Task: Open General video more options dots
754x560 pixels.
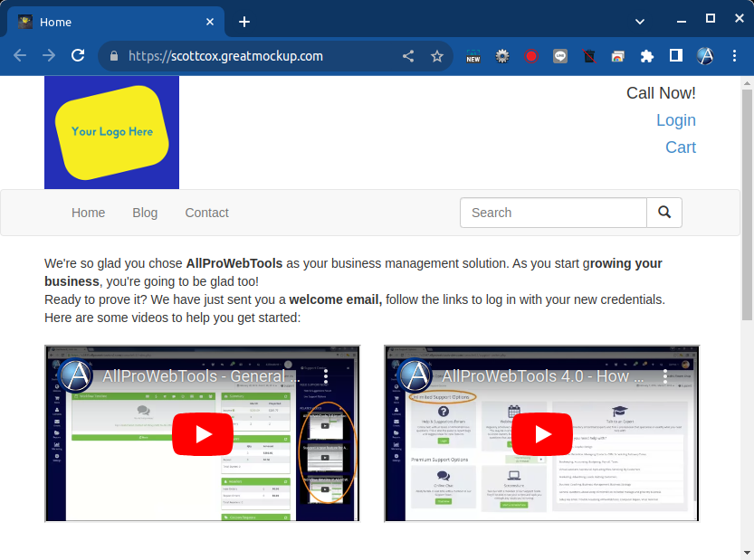Action: 326,376
